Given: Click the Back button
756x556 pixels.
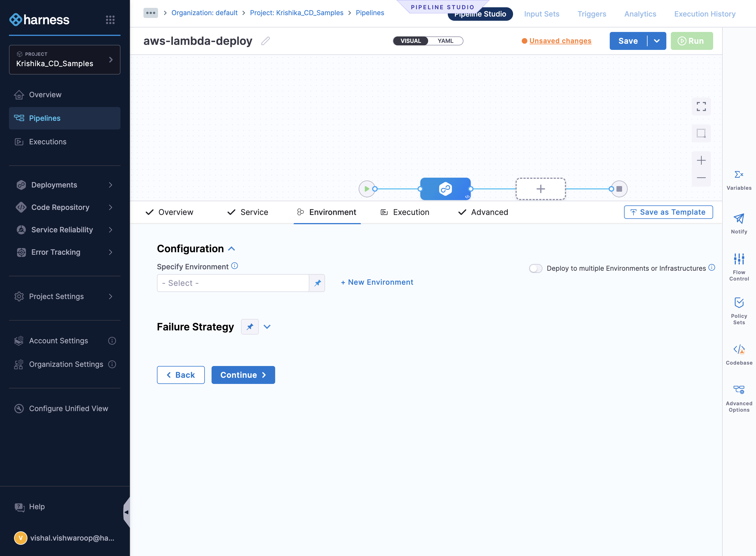Looking at the screenshot, I should (181, 375).
